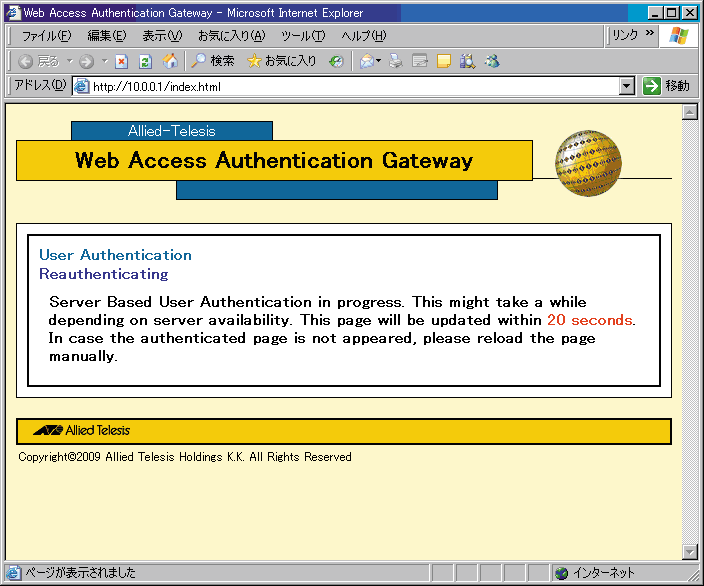Image resolution: width=704 pixels, height=586 pixels.
Task: Open the ツール(T) menu
Action: [303, 36]
